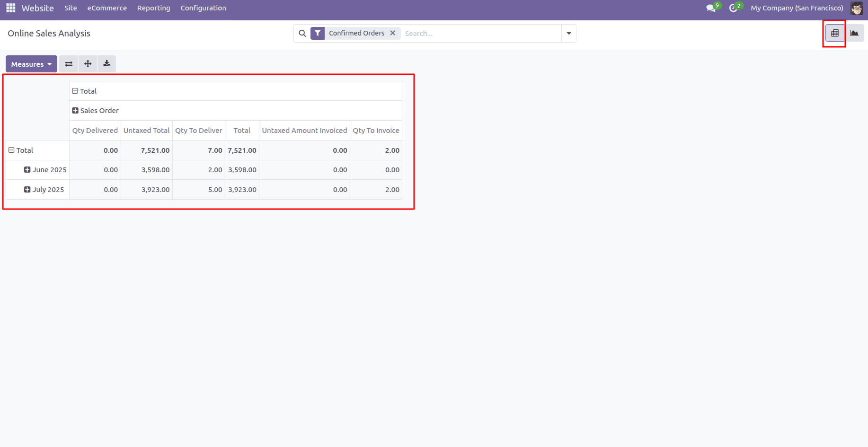Sort by the Untaxed Total column
868x447 pixels.
click(146, 131)
